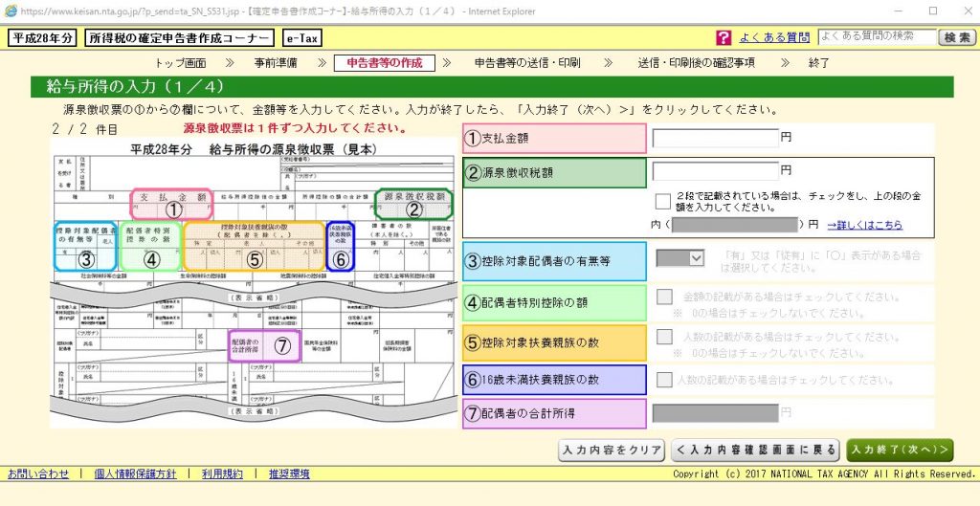Click circled 2 marker on sample slip
Image resolution: width=980 pixels, height=506 pixels.
[x=414, y=208]
